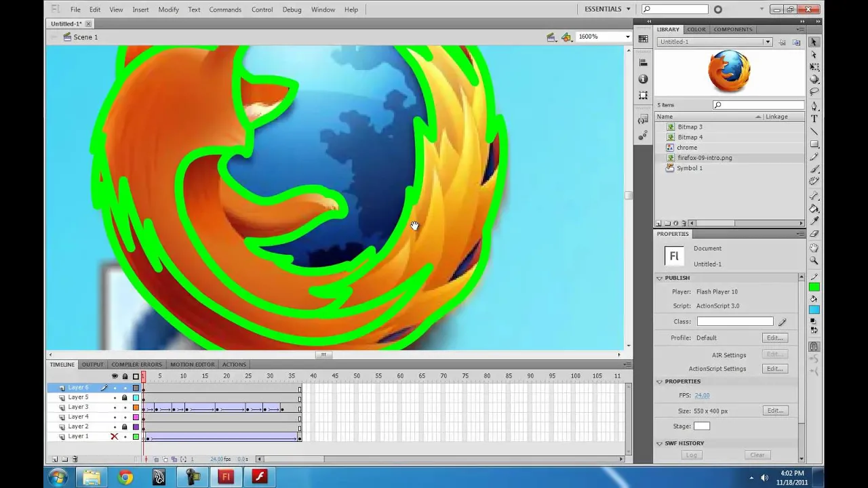Select the Pen tool
This screenshot has width=868, height=488.
[814, 106]
